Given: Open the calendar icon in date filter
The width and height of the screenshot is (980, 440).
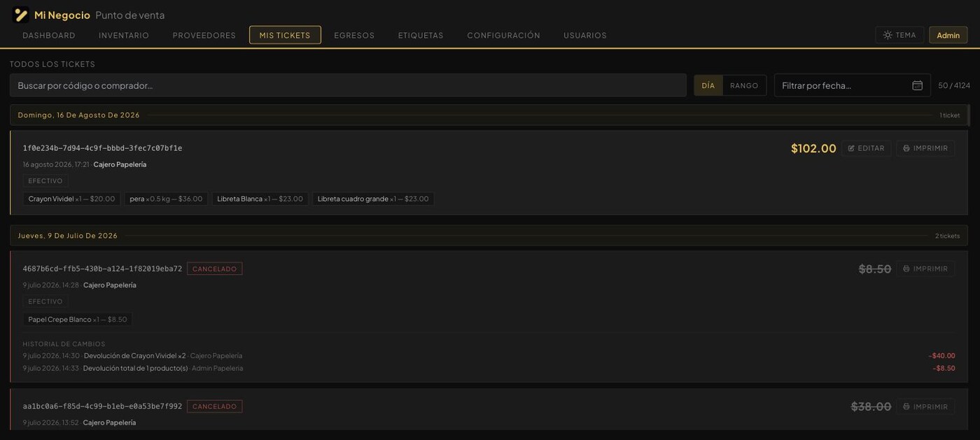Looking at the screenshot, I should pyautogui.click(x=917, y=85).
